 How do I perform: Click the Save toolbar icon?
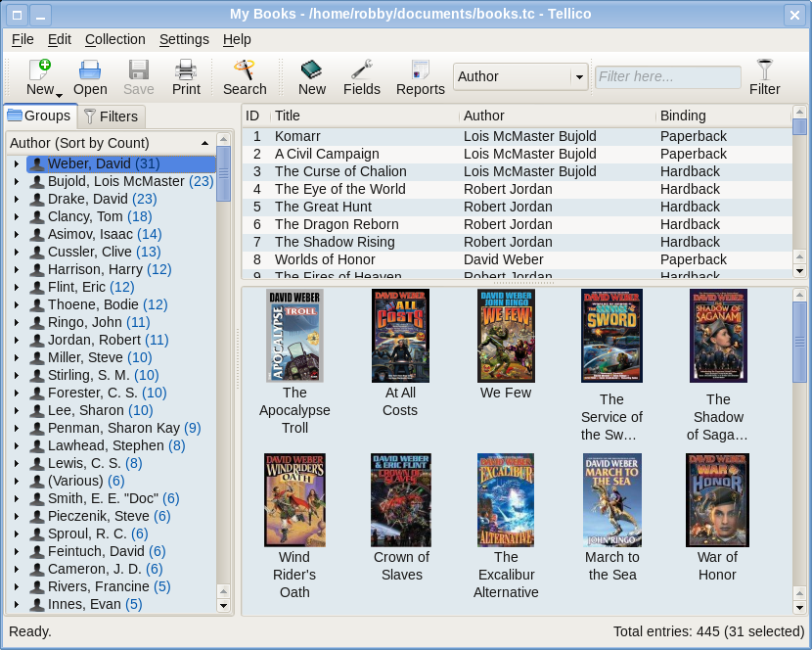[x=138, y=77]
